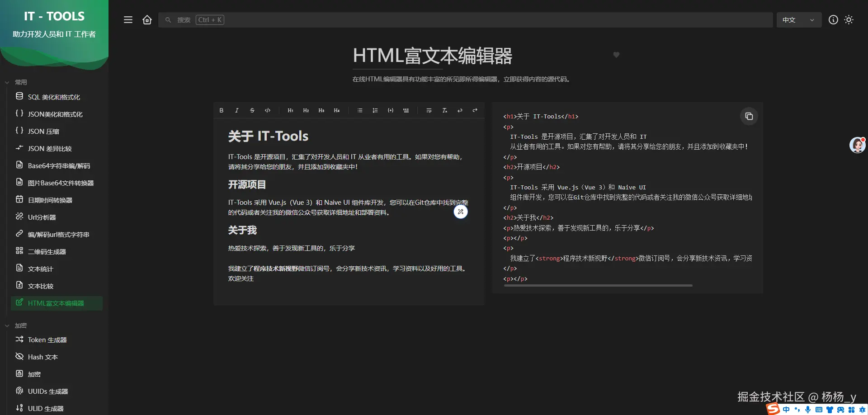
Task: Open 编/解码url格式字符串 tool
Action: (57, 234)
